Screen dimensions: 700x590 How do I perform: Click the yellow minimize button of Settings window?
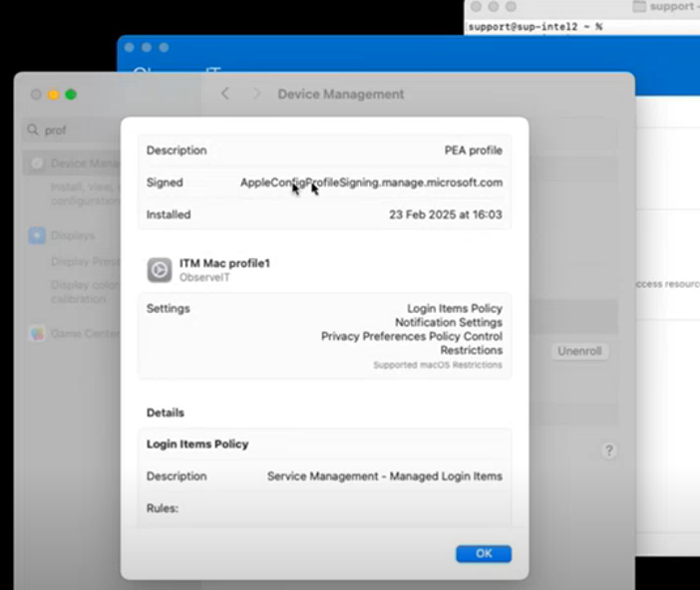[x=54, y=95]
